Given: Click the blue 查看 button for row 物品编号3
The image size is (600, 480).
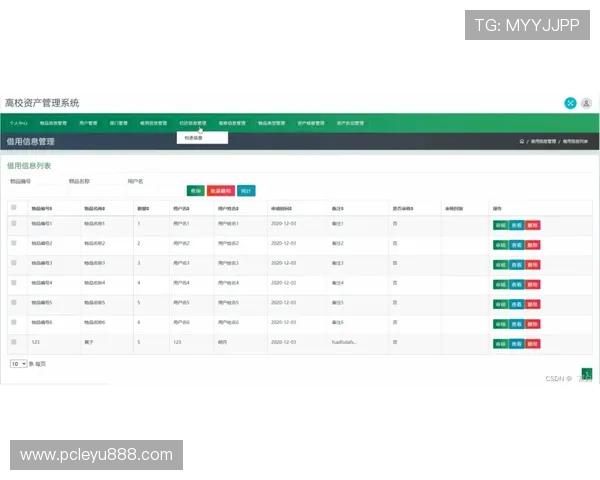Looking at the screenshot, I should click(516, 264).
